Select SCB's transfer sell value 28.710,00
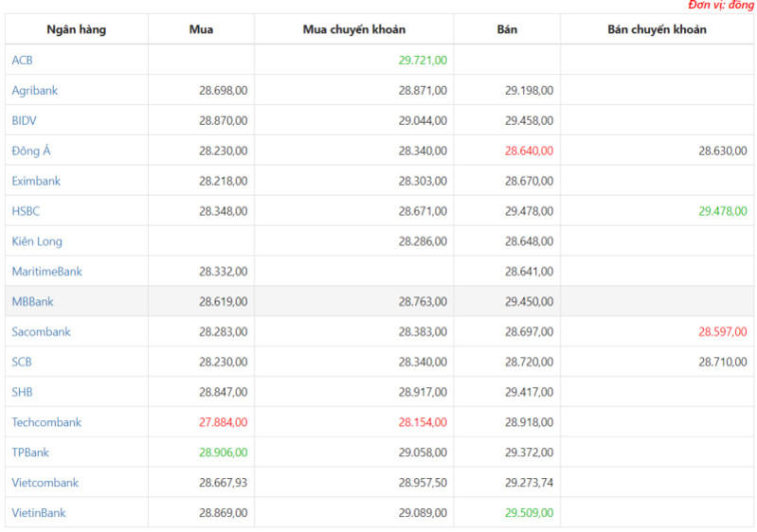 pyautogui.click(x=723, y=362)
